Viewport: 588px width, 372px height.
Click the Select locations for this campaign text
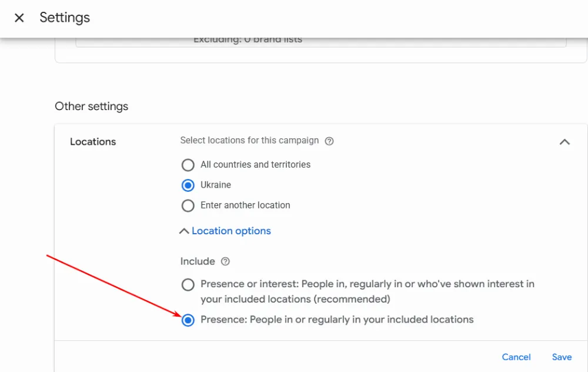coord(249,141)
